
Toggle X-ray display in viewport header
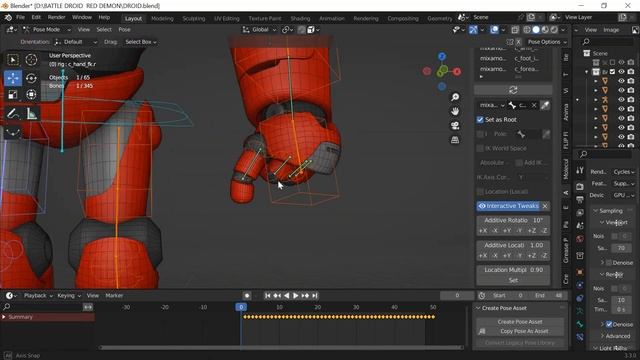click(x=515, y=29)
